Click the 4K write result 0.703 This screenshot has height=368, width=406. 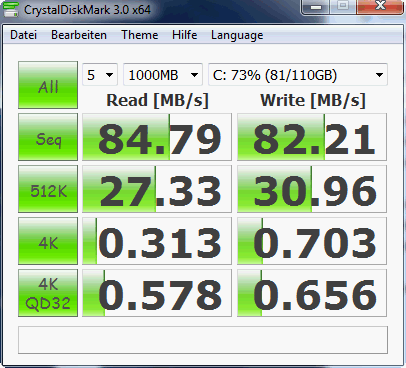coord(312,241)
